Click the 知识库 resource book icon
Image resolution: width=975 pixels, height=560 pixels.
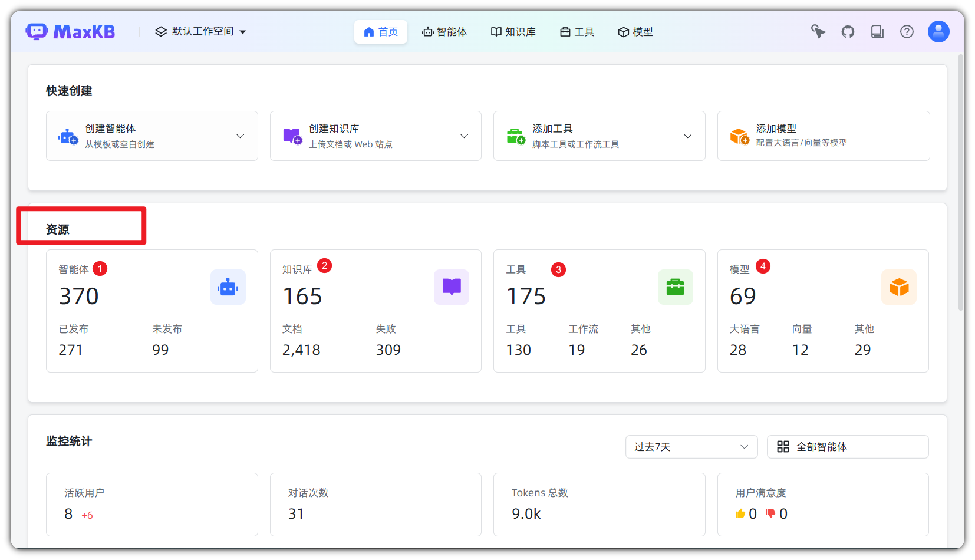point(452,287)
